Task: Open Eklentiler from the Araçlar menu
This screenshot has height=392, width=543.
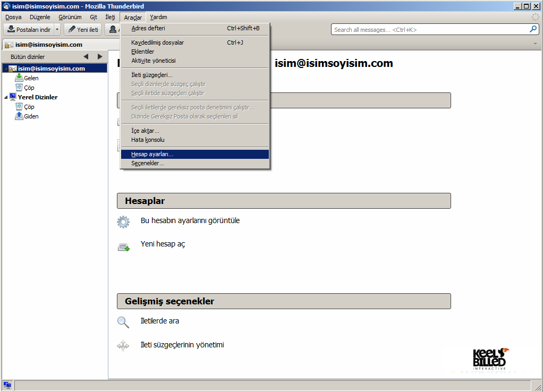Action: pos(195,52)
